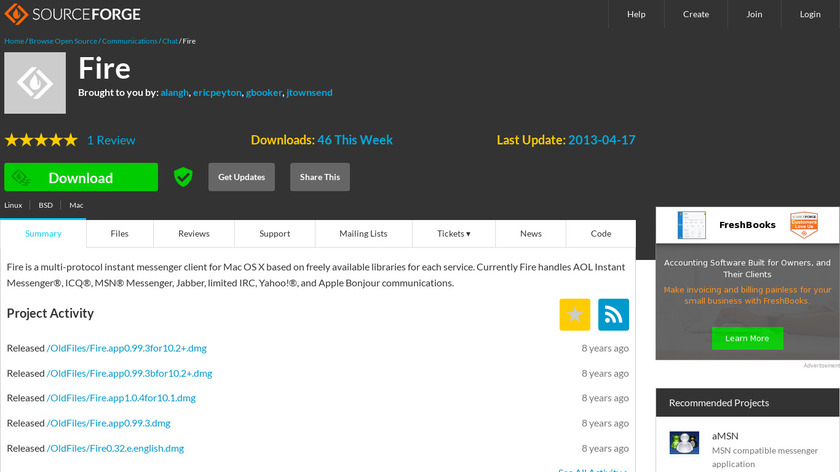Click Login in the header
Screen dimensions: 840x472
pyautogui.click(x=810, y=14)
